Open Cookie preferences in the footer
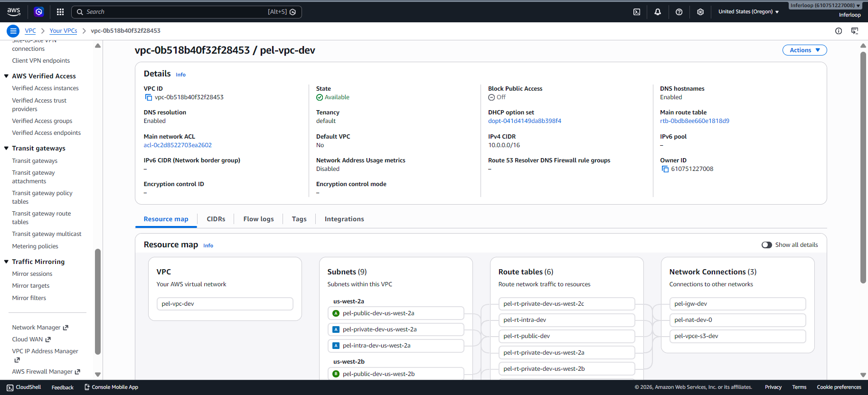 [x=839, y=387]
